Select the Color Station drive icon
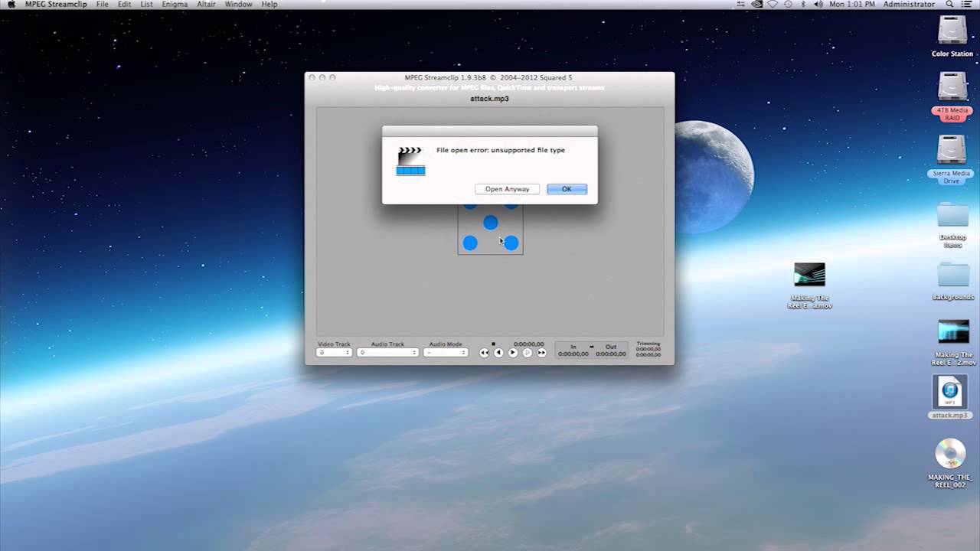 (952, 31)
